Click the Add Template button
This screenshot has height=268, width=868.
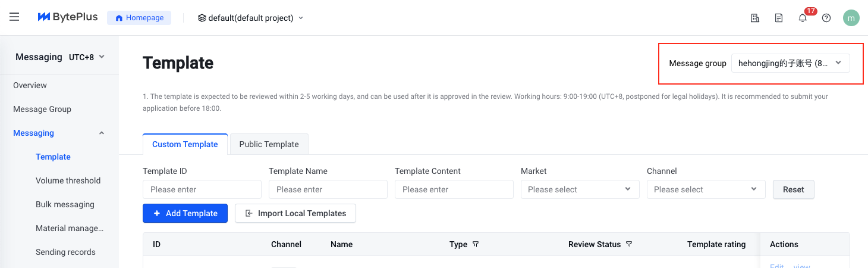point(185,213)
